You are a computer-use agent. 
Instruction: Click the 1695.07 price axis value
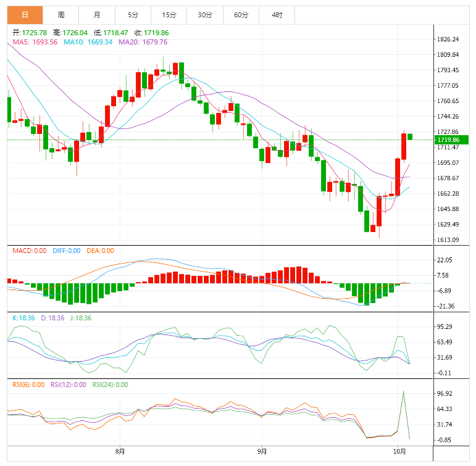pyautogui.click(x=448, y=163)
